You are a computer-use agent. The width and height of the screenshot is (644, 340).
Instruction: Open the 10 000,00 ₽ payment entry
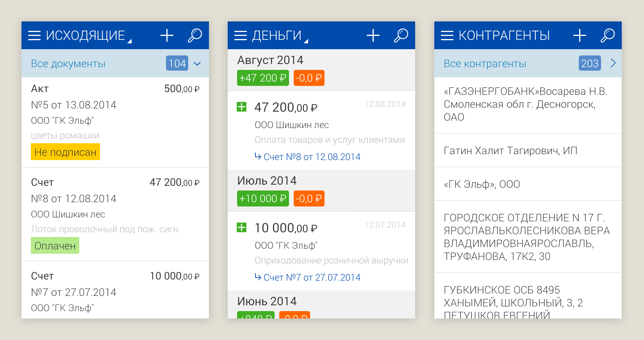click(x=321, y=251)
